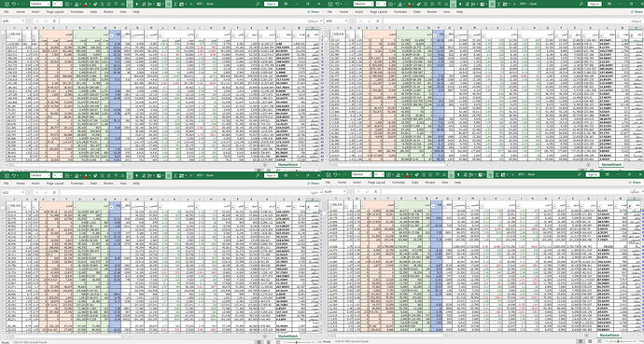
Task: Open font name box in bottom-left window
Action: pos(40,175)
